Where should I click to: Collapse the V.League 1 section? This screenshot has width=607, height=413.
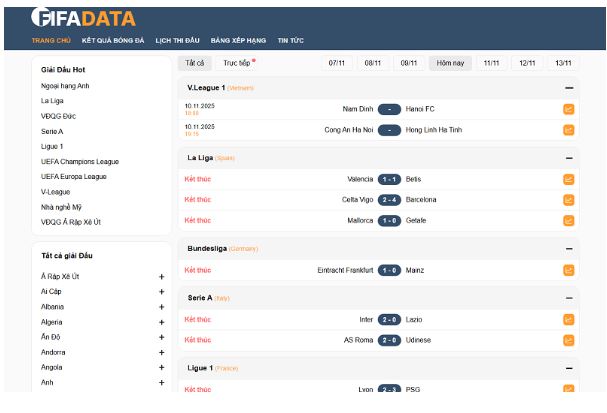coord(568,88)
